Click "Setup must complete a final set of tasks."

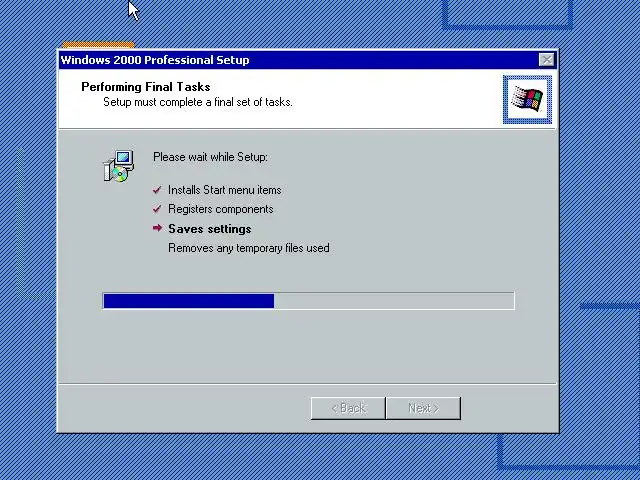[198, 102]
